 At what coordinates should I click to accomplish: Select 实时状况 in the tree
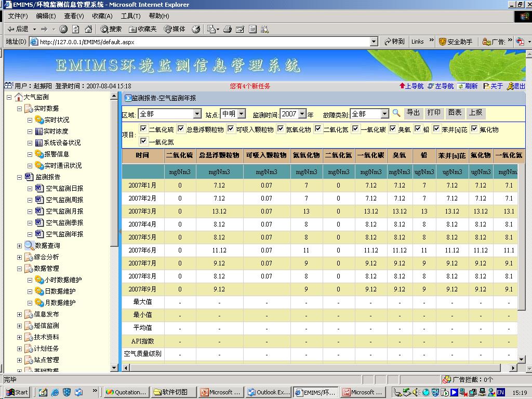(57, 120)
